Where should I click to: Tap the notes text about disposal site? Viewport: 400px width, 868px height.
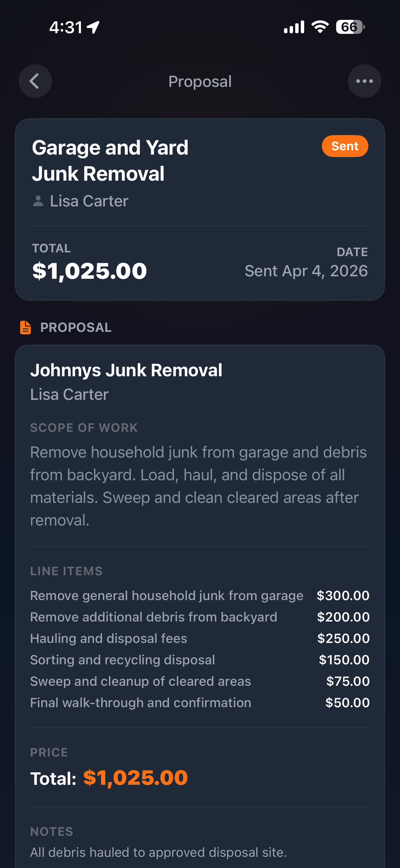coord(158,852)
